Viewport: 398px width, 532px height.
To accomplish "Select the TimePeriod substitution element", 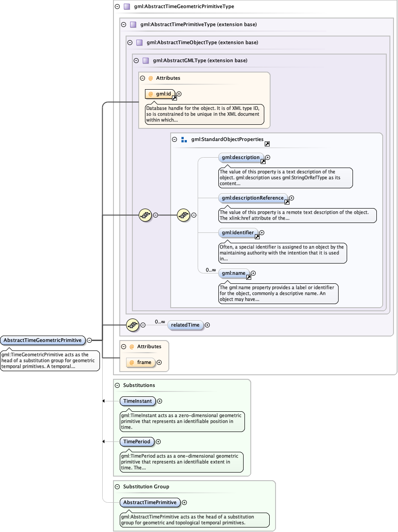I will [x=137, y=441].
